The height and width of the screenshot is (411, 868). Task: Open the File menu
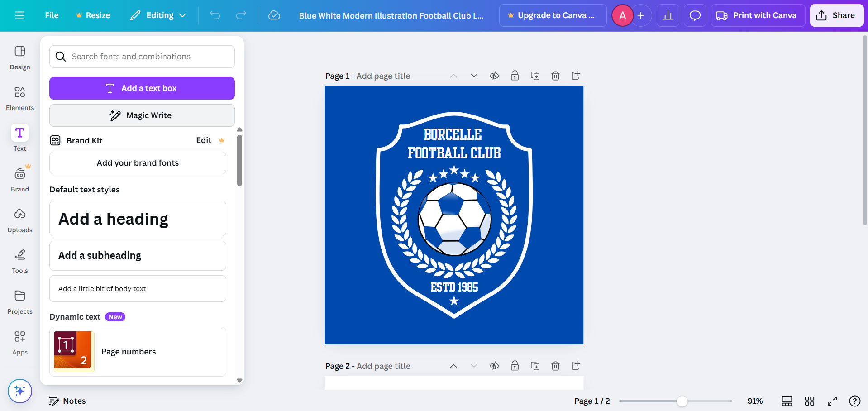click(51, 15)
